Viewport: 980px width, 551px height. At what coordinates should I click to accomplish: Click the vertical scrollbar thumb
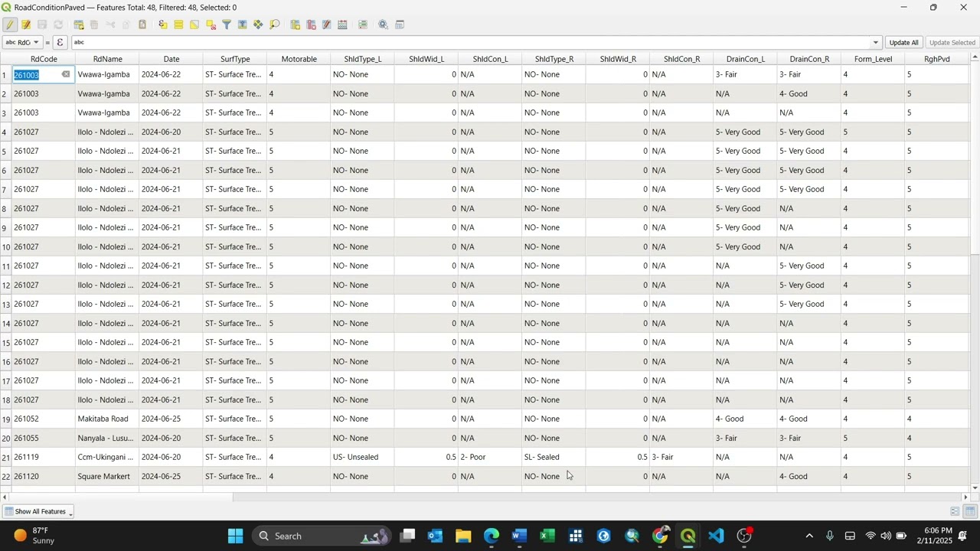[975, 158]
